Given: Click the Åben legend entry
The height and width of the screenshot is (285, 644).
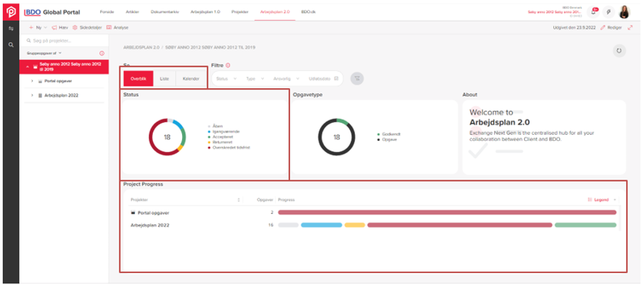Looking at the screenshot, I should (215, 126).
